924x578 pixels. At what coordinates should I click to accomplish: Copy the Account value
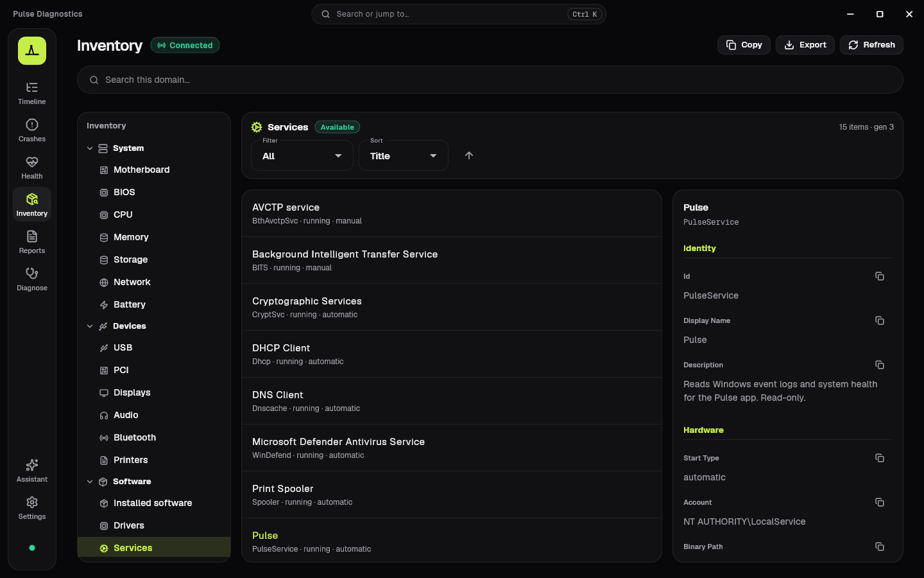pos(880,502)
